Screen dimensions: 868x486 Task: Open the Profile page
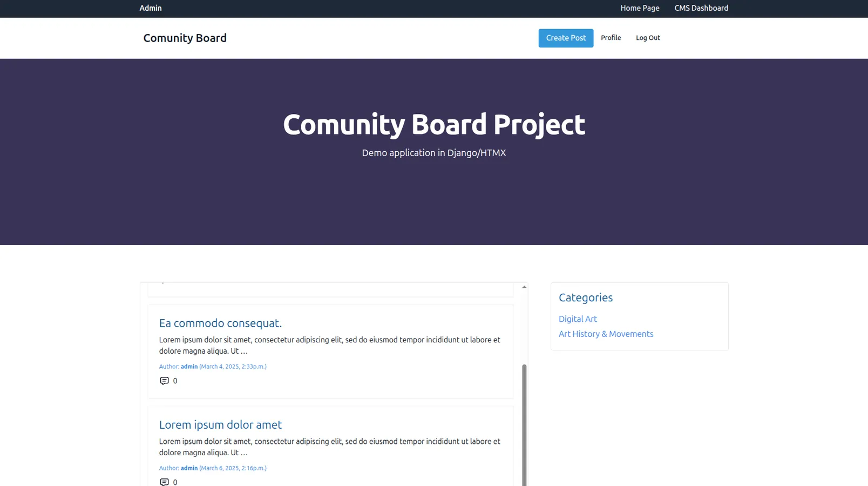click(611, 38)
